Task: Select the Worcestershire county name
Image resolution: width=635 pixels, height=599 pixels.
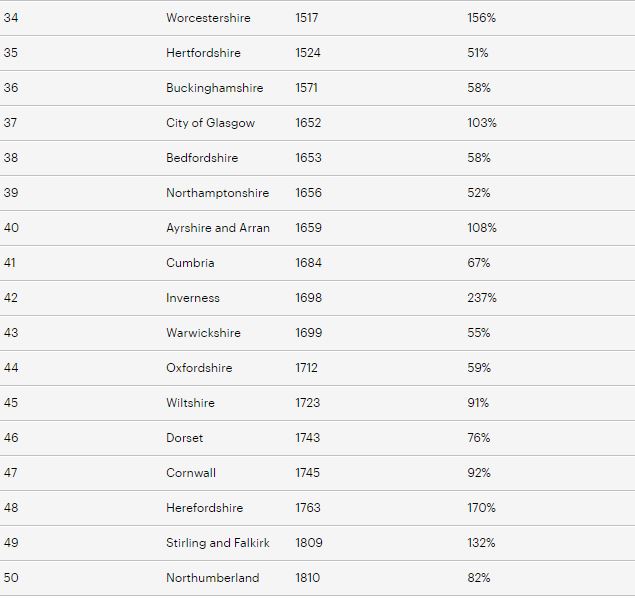Action: pyautogui.click(x=208, y=18)
